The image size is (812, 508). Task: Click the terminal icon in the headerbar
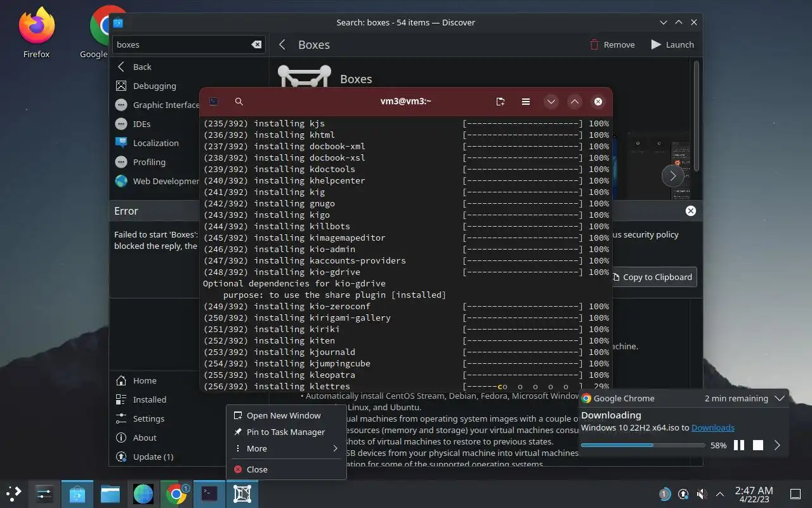click(214, 102)
